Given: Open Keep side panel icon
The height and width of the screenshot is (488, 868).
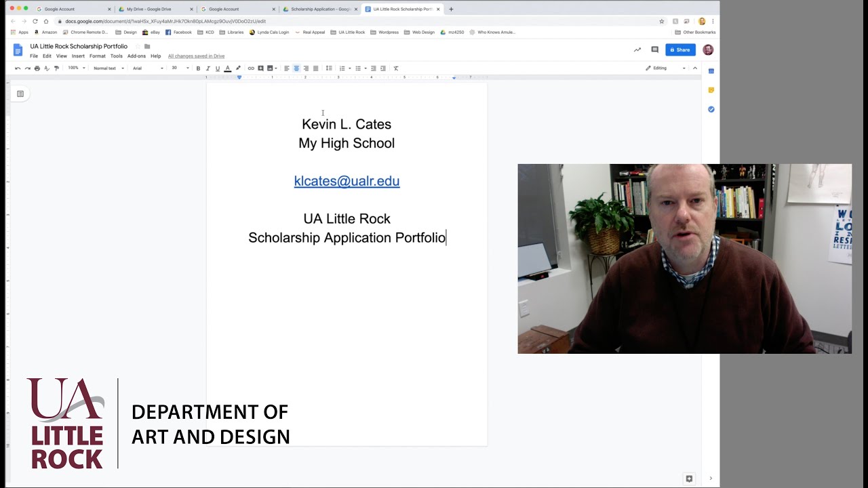Looking at the screenshot, I should 711,90.
